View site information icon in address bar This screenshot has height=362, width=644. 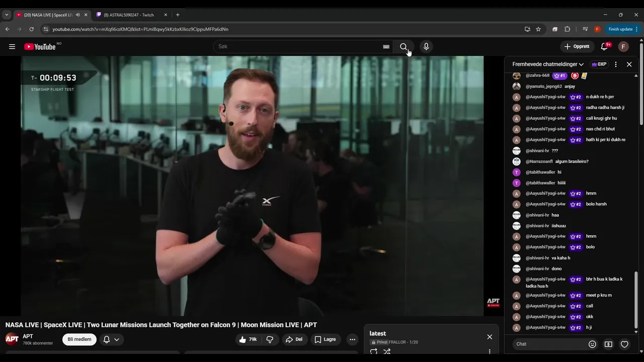[x=46, y=29]
